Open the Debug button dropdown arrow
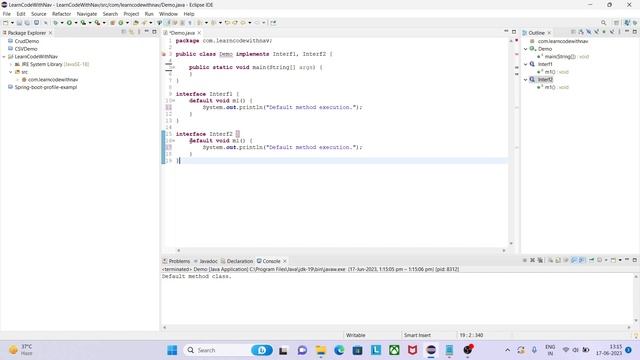Image resolution: width=640 pixels, height=360 pixels. pos(62,23)
